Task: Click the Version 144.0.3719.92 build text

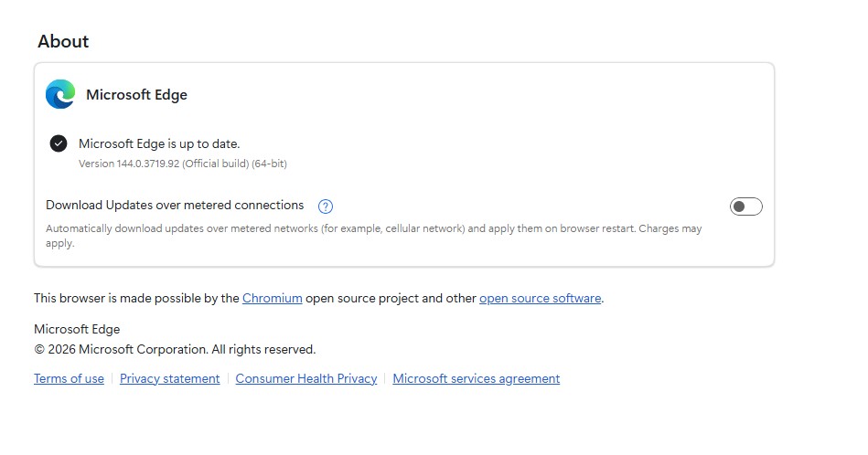Action: point(183,164)
